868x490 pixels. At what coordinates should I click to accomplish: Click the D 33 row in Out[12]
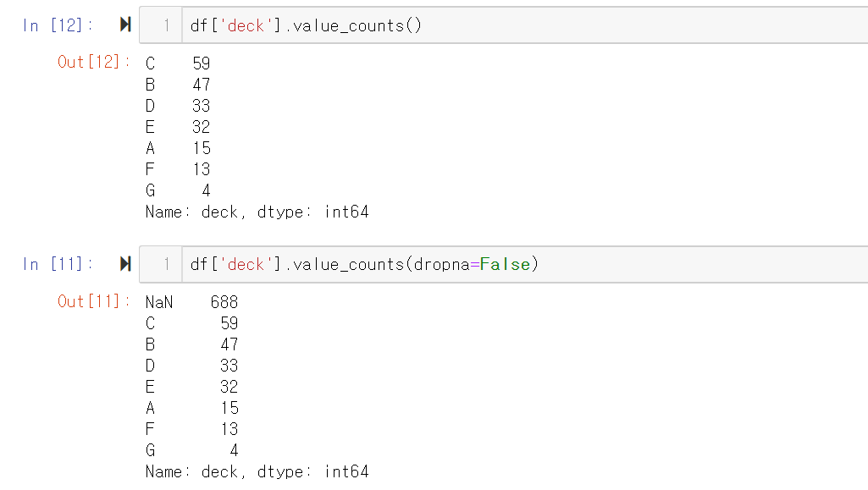point(178,106)
